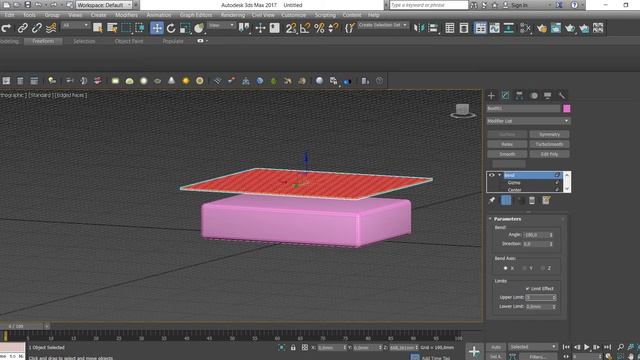Click the Pin Stack icon
The height and width of the screenshot is (360, 640).
point(492,200)
